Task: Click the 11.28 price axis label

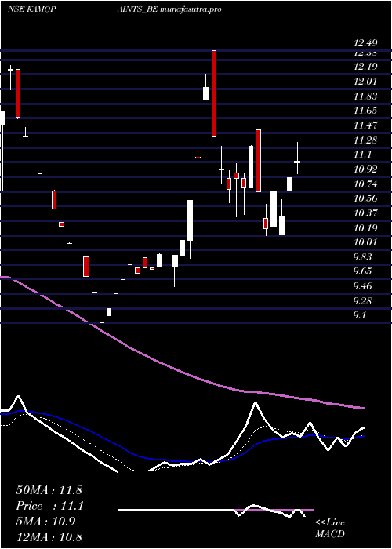Action: pyautogui.click(x=365, y=140)
